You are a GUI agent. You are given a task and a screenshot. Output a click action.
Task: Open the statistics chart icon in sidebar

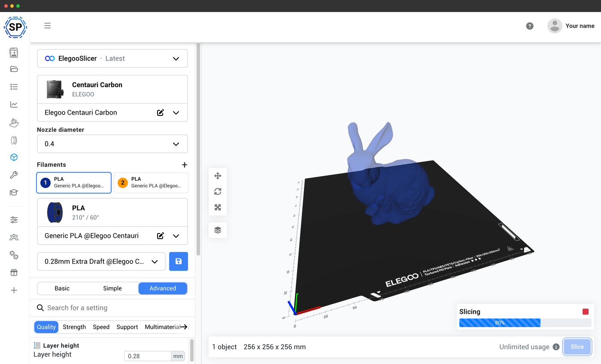[14, 104]
